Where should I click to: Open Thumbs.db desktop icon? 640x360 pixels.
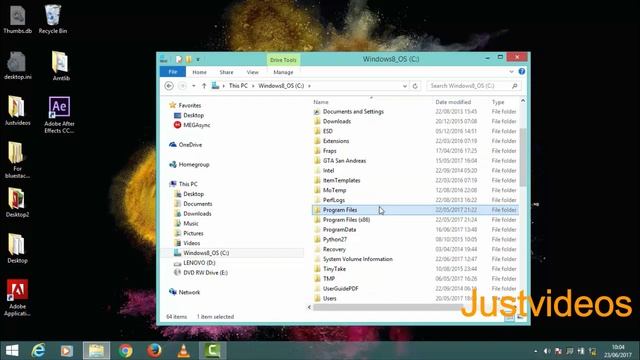point(18,19)
